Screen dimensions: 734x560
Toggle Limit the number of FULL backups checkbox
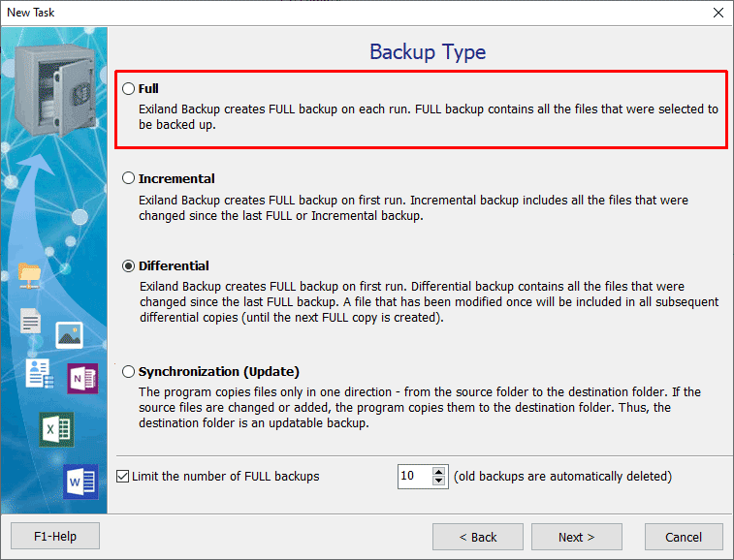click(122, 477)
